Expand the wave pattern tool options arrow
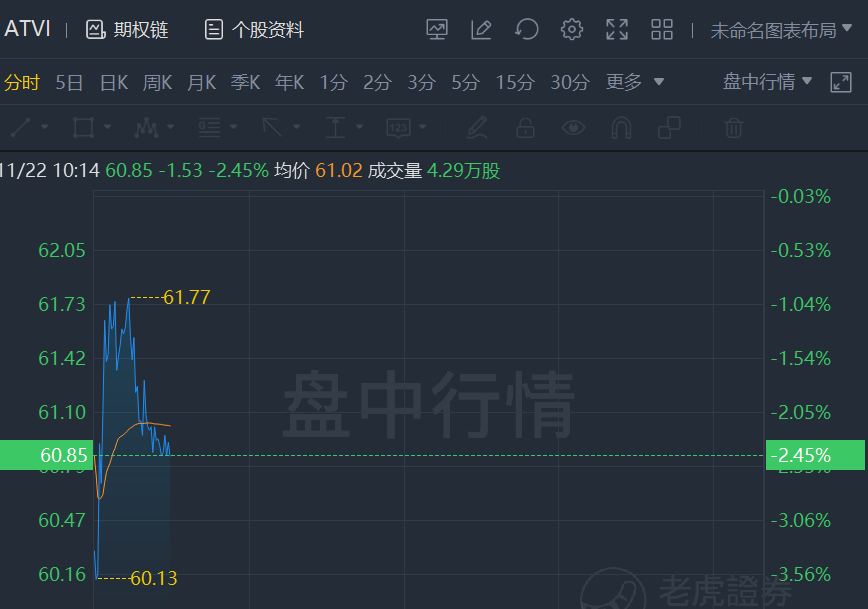 coord(170,127)
